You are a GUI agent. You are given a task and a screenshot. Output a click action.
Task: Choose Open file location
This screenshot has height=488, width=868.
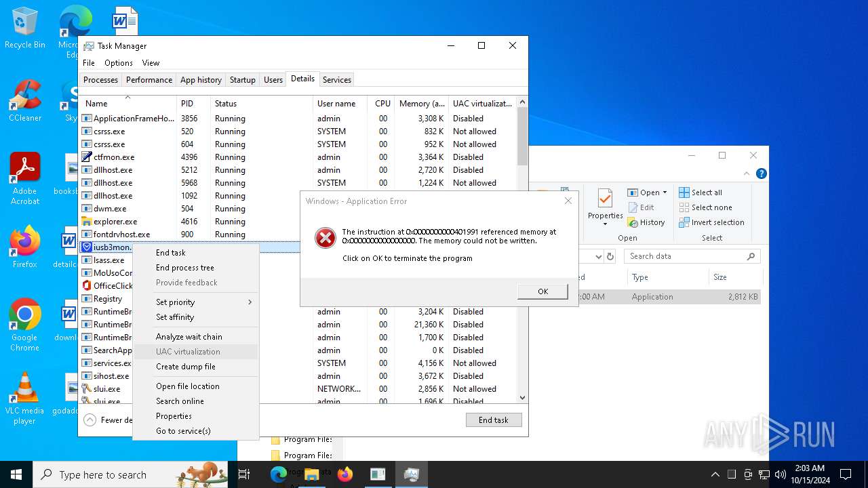click(196, 386)
